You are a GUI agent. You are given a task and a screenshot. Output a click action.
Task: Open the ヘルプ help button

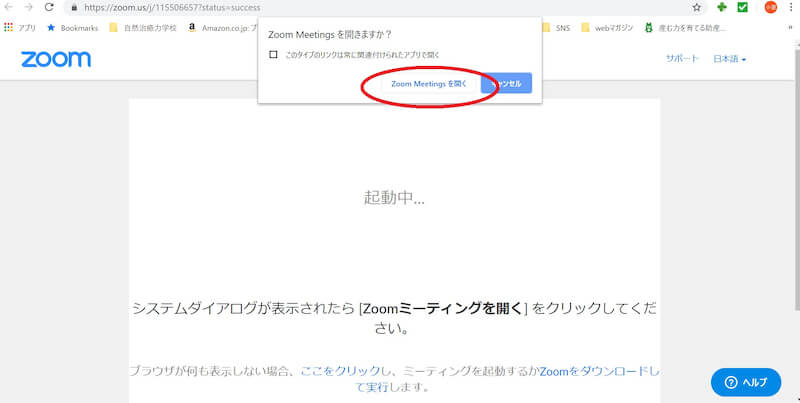point(746,382)
